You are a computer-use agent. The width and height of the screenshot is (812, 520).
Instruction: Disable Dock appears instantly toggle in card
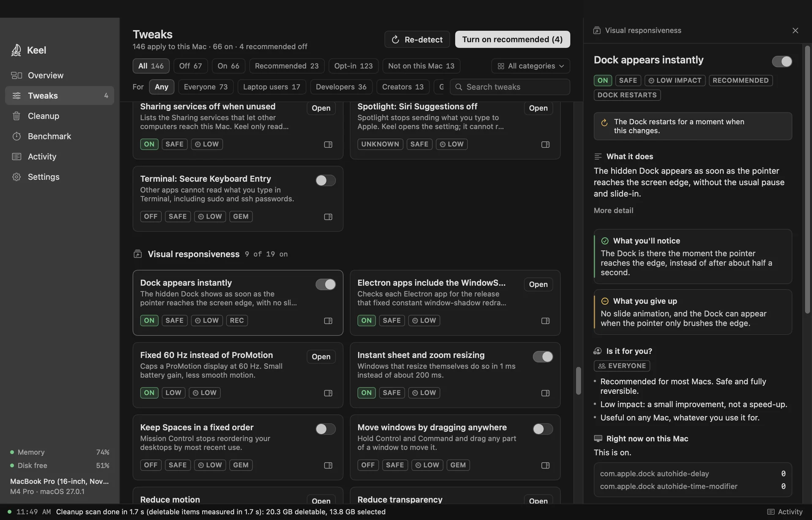[x=326, y=285]
